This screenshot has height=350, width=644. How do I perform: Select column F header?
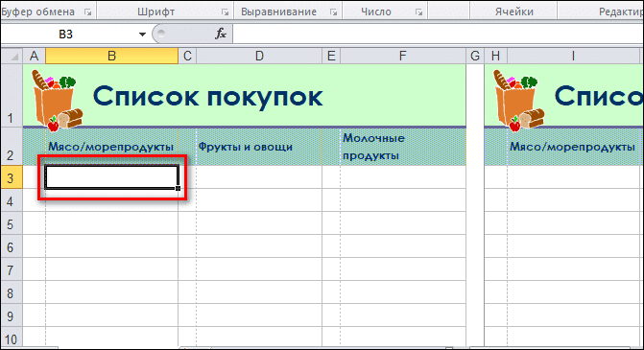(x=403, y=56)
